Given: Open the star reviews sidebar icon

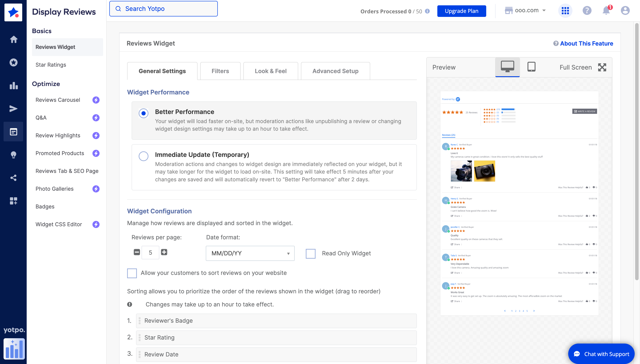Looking at the screenshot, I should click(x=14, y=62).
